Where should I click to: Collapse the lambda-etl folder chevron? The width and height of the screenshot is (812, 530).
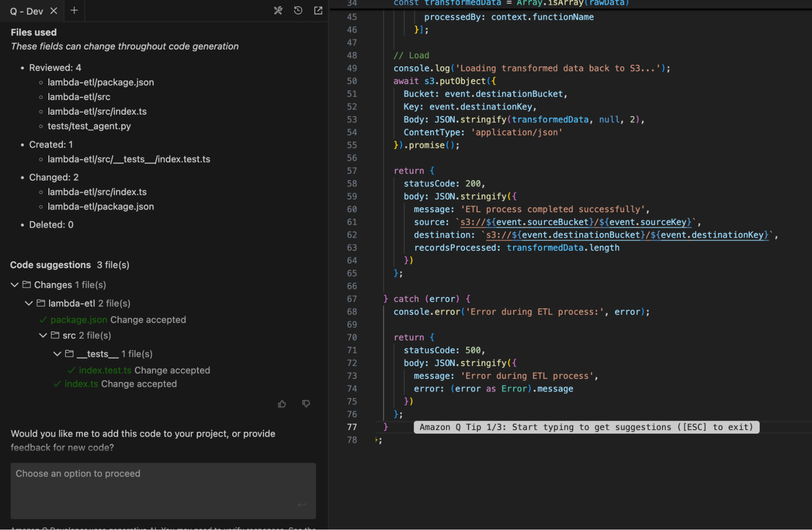click(x=29, y=303)
